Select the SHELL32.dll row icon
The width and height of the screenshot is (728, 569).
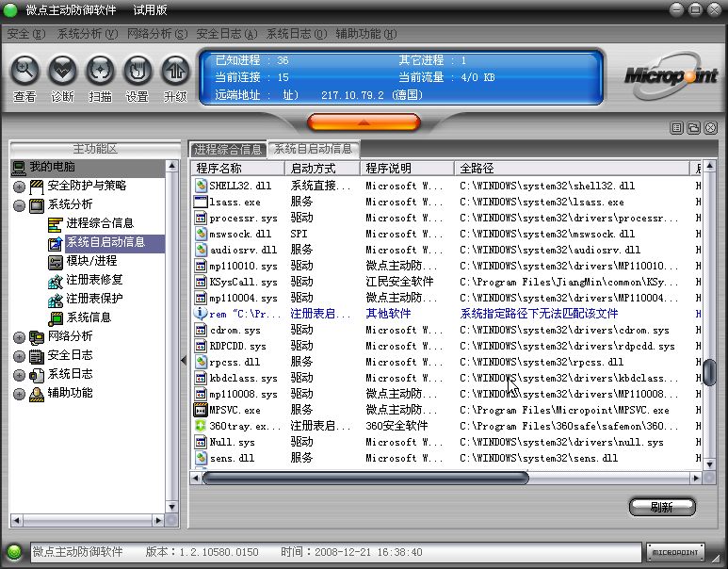coord(201,186)
